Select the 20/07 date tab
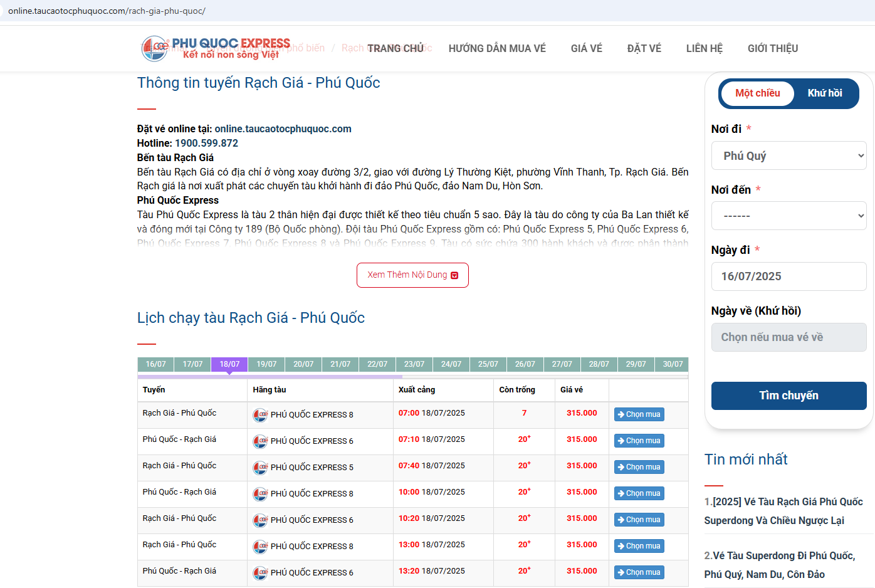Image resolution: width=875 pixels, height=588 pixels. coord(303,364)
